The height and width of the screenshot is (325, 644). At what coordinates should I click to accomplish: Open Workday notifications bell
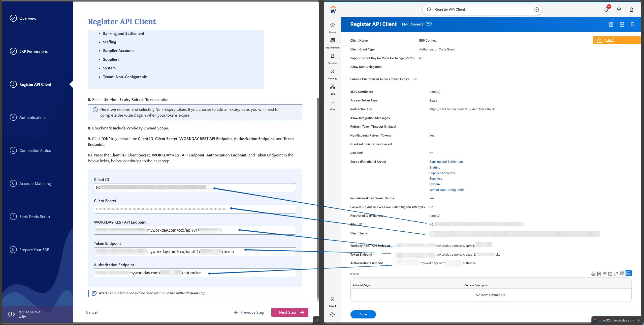point(606,10)
